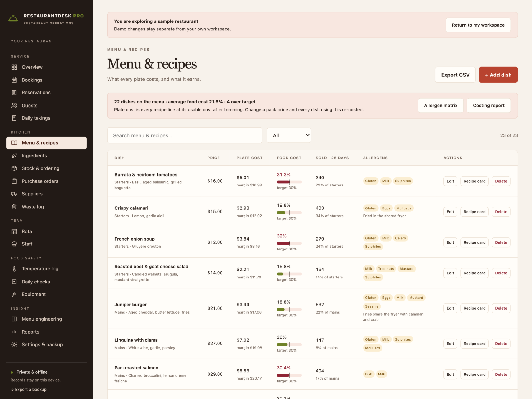Click Export CSV button
This screenshot has width=532, height=399.
tap(455, 75)
